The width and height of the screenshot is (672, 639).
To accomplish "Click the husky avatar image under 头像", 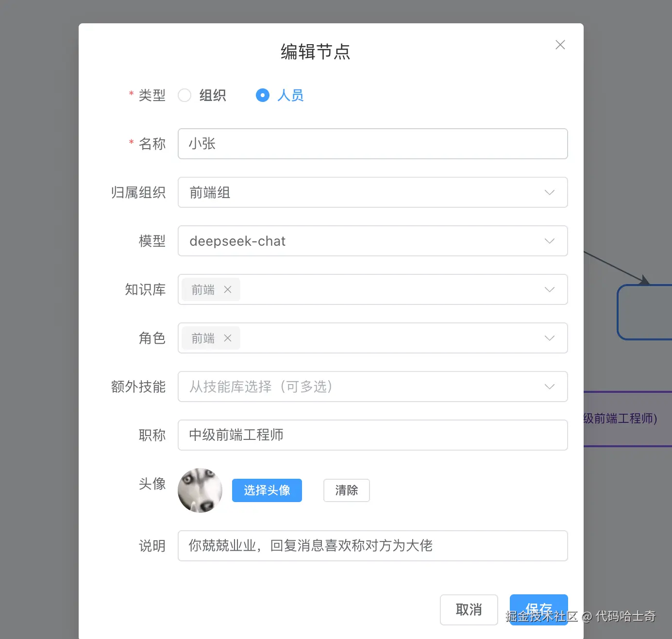I will click(200, 490).
